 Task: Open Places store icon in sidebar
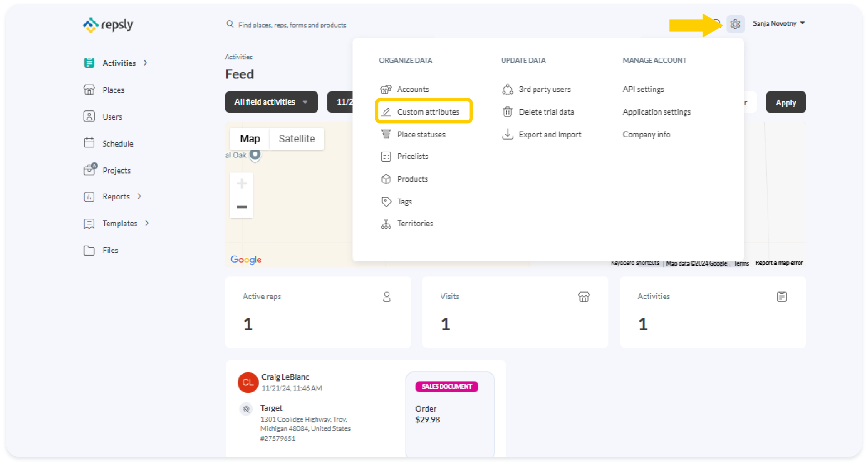pyautogui.click(x=89, y=90)
